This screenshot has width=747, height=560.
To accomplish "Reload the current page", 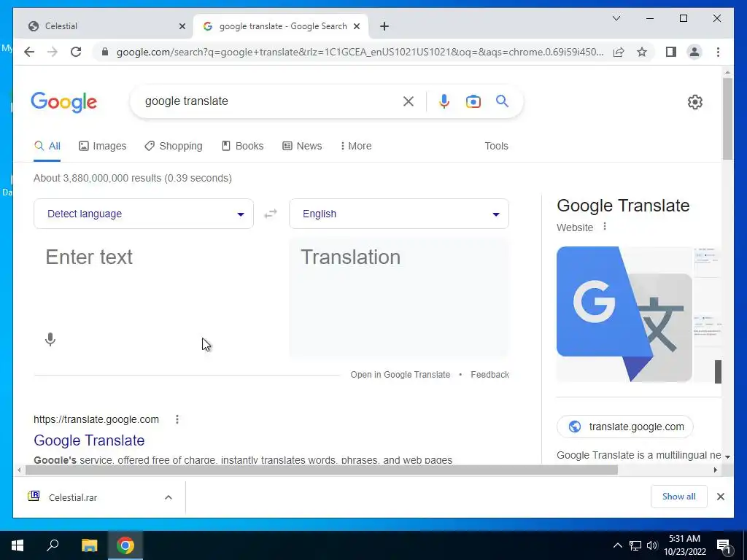I will (76, 52).
